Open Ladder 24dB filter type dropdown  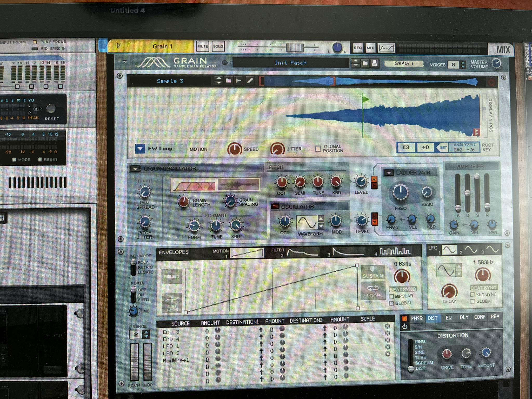pyautogui.click(x=389, y=172)
